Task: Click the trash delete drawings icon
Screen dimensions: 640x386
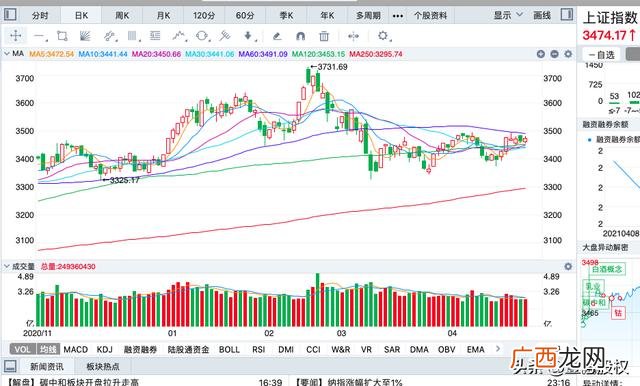Action: click(x=324, y=36)
